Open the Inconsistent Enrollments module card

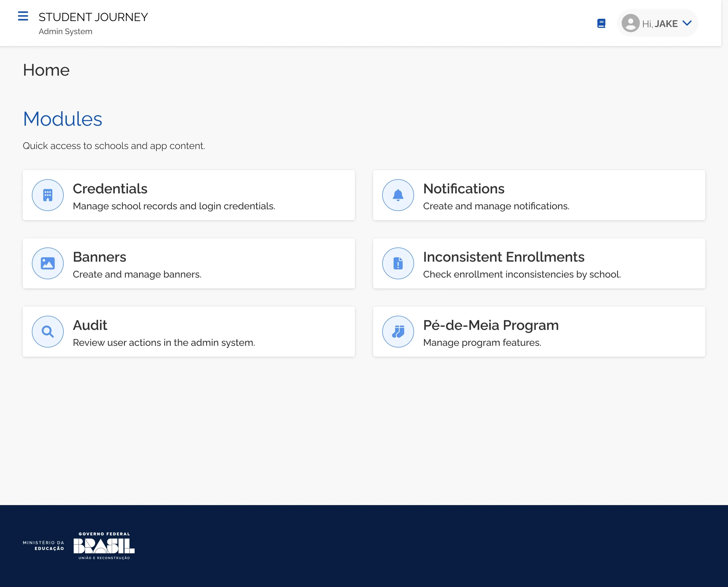tap(538, 263)
